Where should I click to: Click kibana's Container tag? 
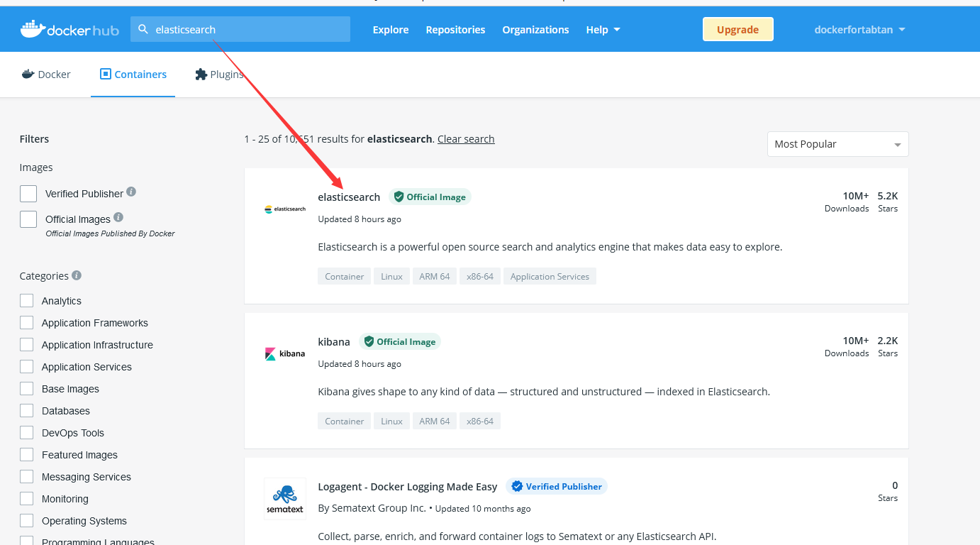[344, 421]
